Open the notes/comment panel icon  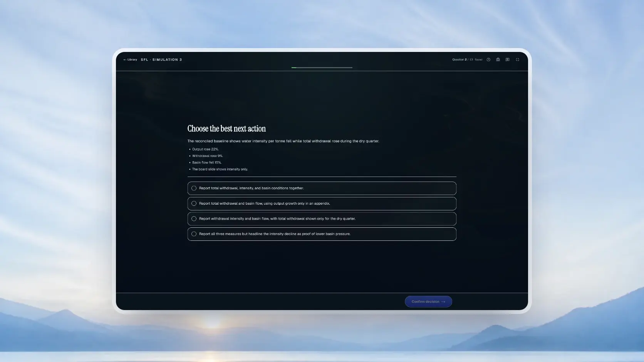[x=508, y=60]
